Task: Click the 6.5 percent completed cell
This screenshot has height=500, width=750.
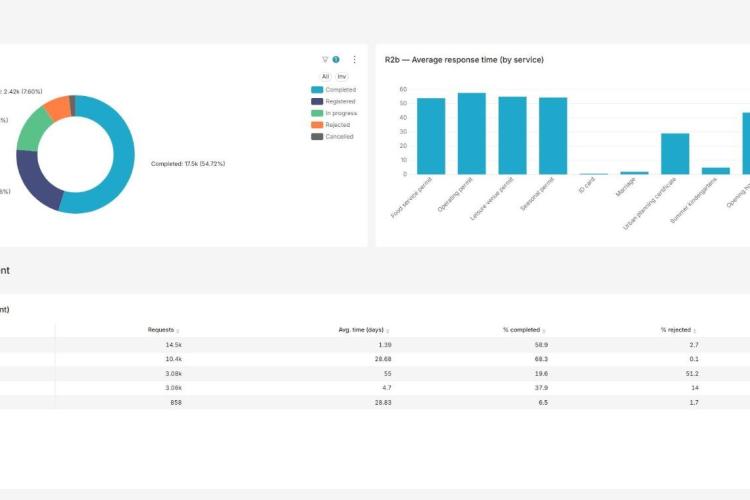Action: coord(543,402)
